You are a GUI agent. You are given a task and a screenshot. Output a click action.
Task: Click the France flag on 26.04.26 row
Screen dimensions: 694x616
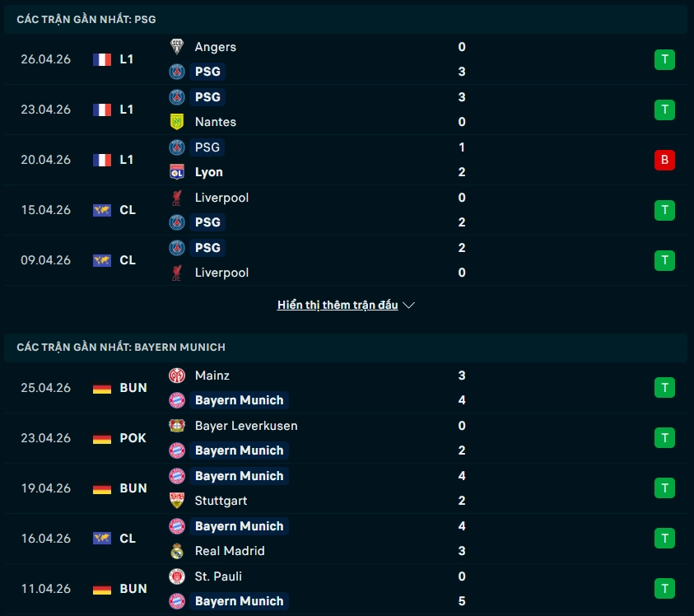tap(102, 59)
